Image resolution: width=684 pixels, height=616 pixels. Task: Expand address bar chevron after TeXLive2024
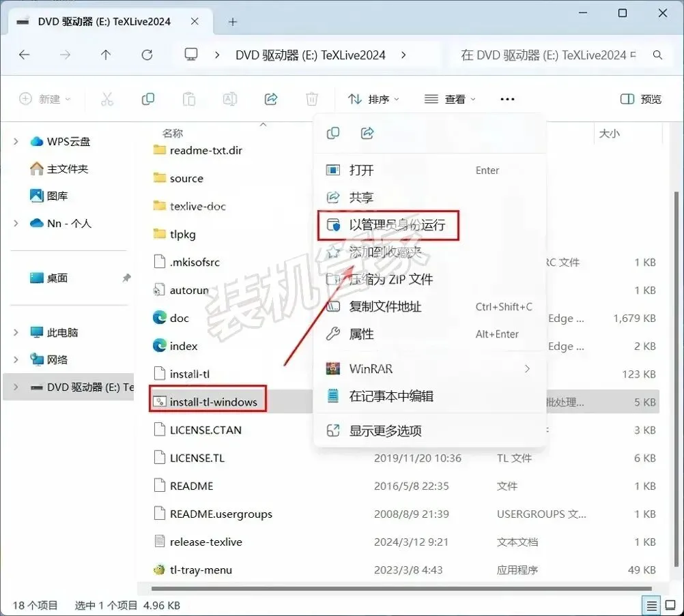(x=403, y=55)
